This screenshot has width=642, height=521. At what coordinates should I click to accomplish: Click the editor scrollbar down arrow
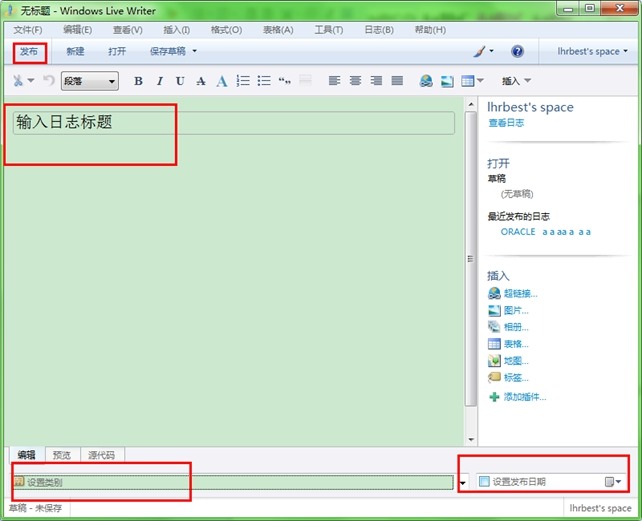(471, 439)
